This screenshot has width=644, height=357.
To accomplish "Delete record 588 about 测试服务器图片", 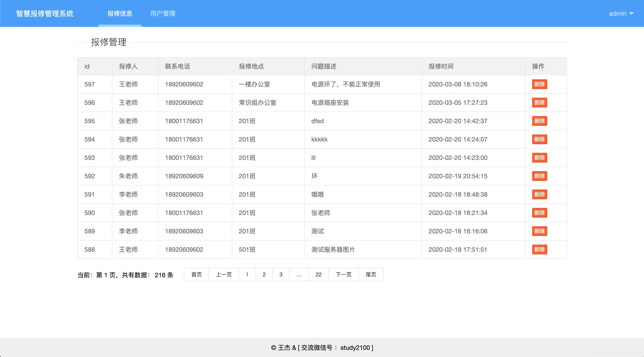I will [x=540, y=249].
